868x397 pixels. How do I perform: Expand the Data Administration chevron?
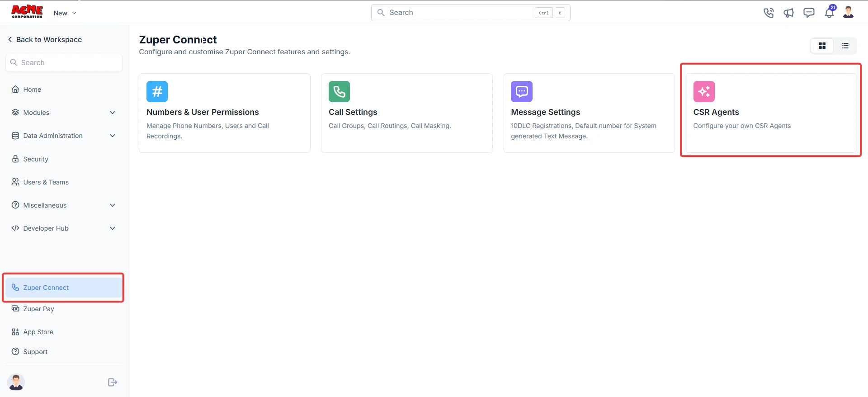coord(113,136)
